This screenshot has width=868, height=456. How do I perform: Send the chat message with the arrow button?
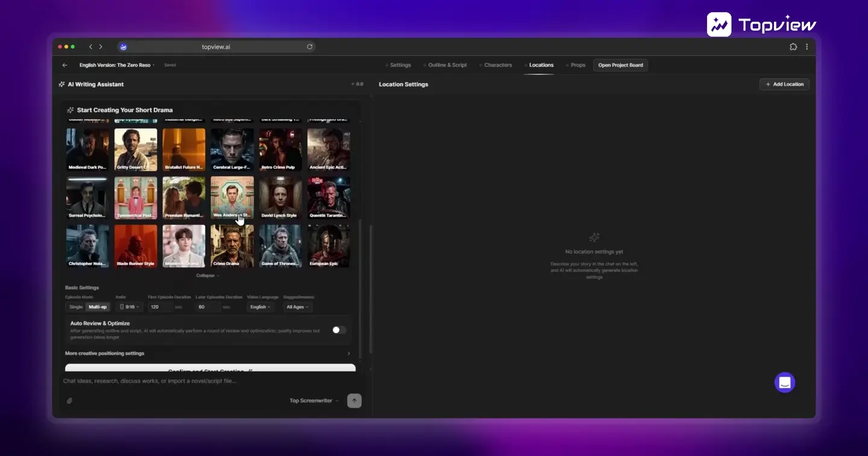point(354,401)
